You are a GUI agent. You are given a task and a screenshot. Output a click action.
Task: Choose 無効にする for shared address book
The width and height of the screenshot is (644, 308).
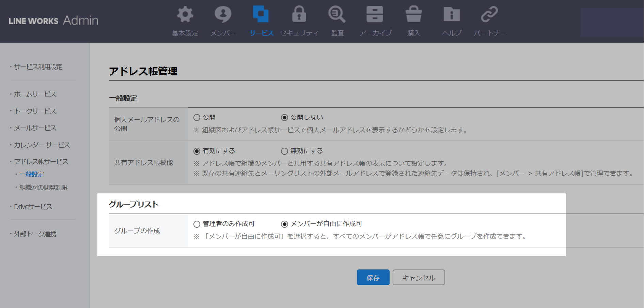[284, 151]
